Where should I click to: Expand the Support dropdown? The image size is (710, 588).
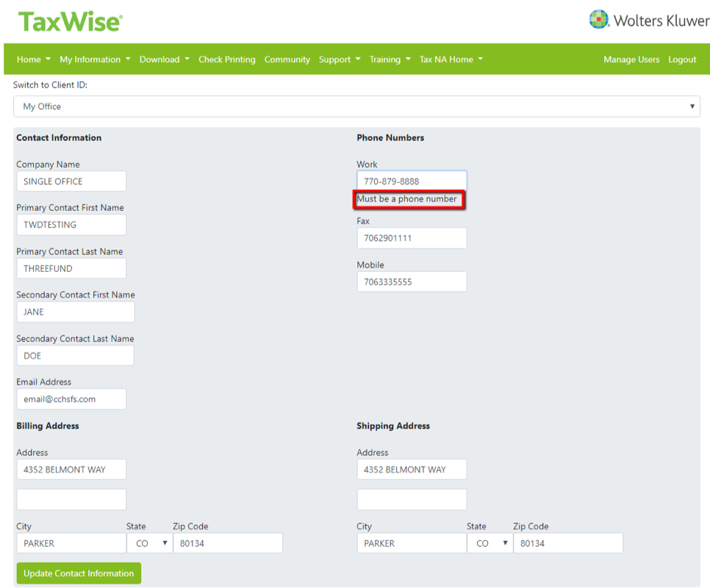coord(339,59)
